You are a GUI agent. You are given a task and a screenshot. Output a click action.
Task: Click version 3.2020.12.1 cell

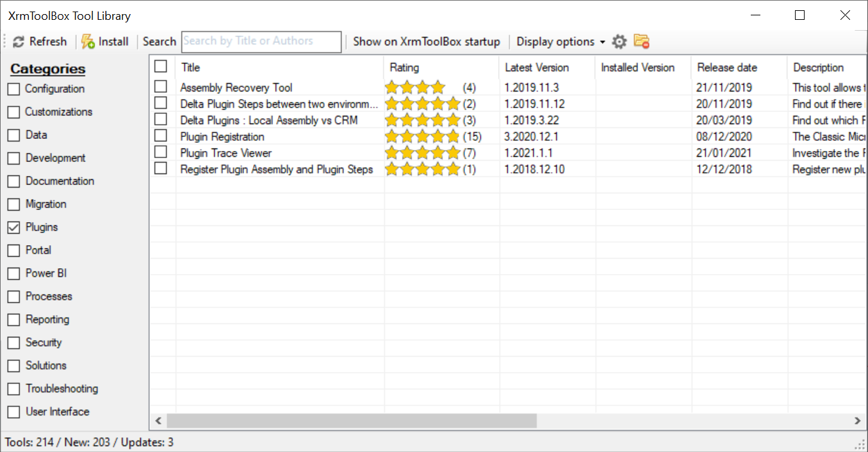(531, 136)
